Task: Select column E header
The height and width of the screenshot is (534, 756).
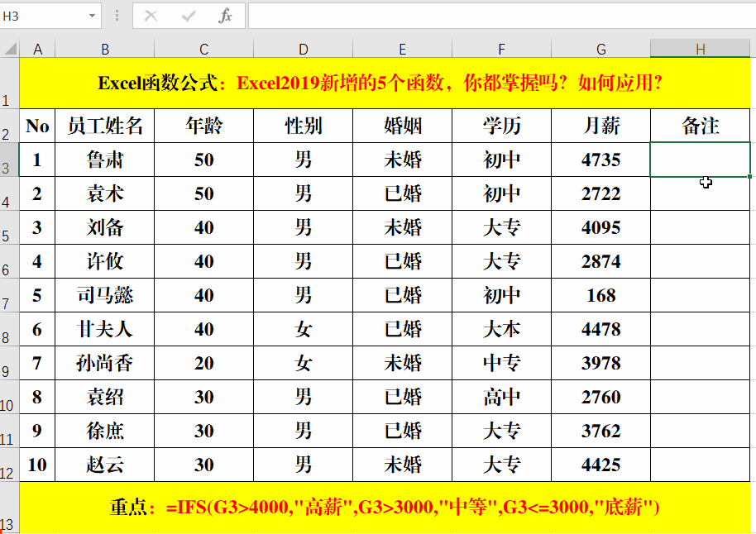Action: pos(403,49)
